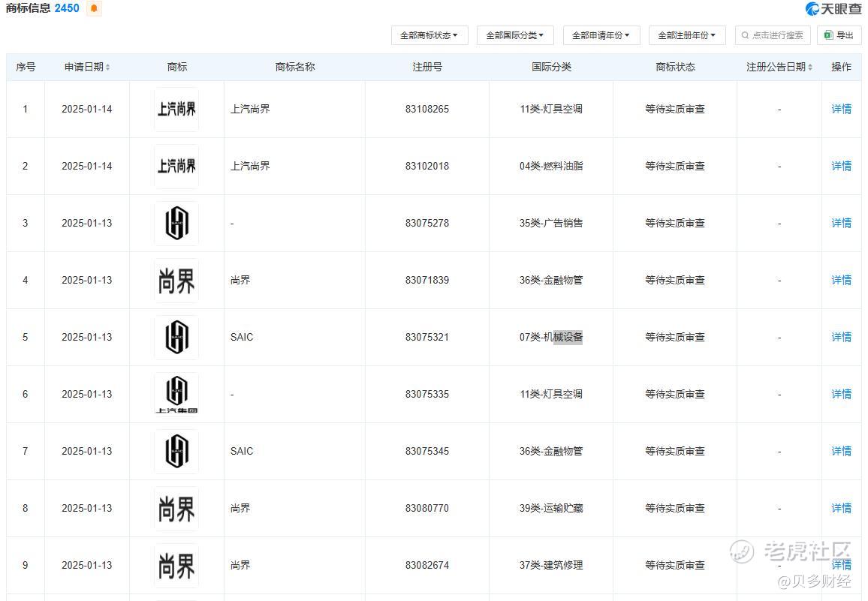Click the 导出 export button
The width and height of the screenshot is (868, 601).
pyautogui.click(x=839, y=35)
